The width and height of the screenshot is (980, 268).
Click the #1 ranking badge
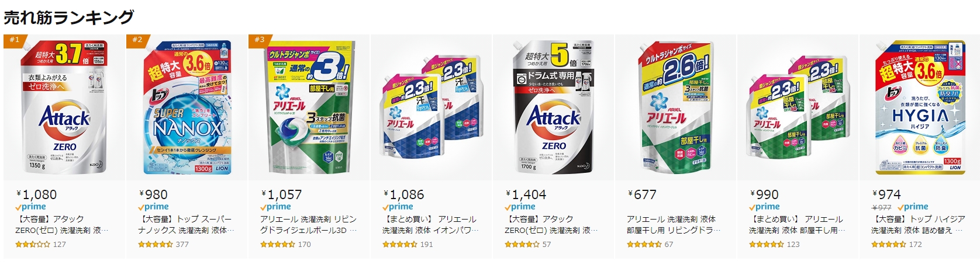pos(13,40)
